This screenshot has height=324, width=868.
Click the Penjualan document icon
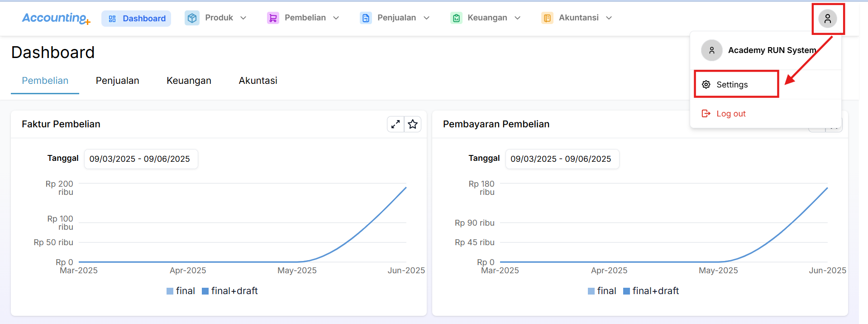[x=366, y=18]
